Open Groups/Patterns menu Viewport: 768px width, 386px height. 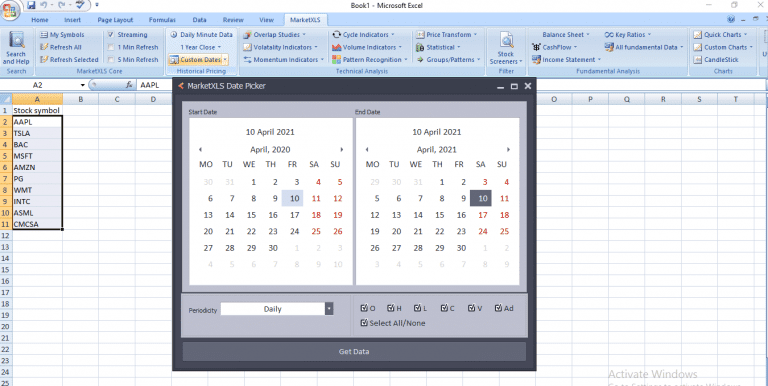point(448,59)
